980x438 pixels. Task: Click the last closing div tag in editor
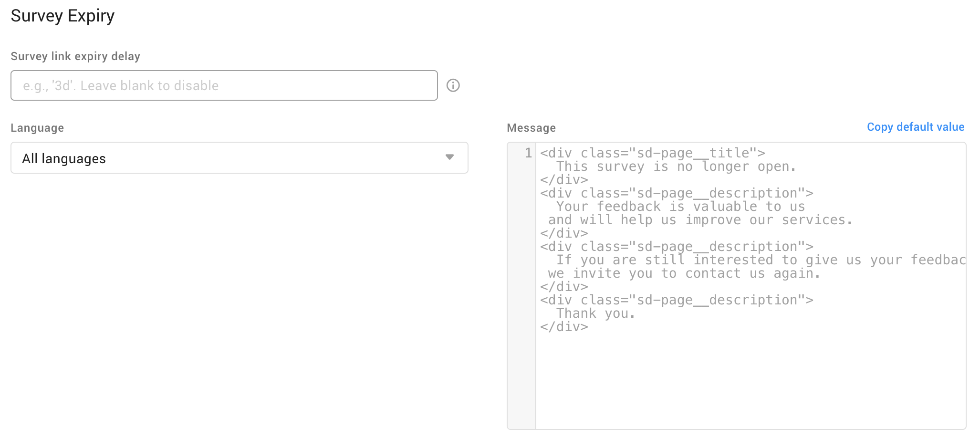point(564,327)
